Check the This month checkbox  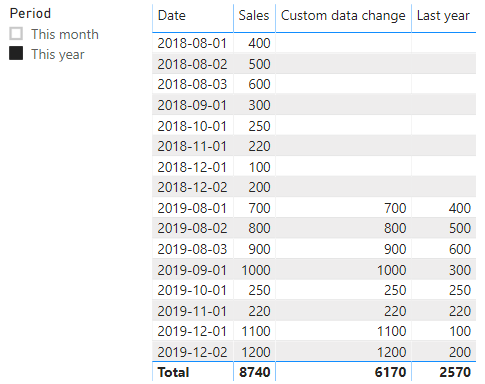click(16, 34)
